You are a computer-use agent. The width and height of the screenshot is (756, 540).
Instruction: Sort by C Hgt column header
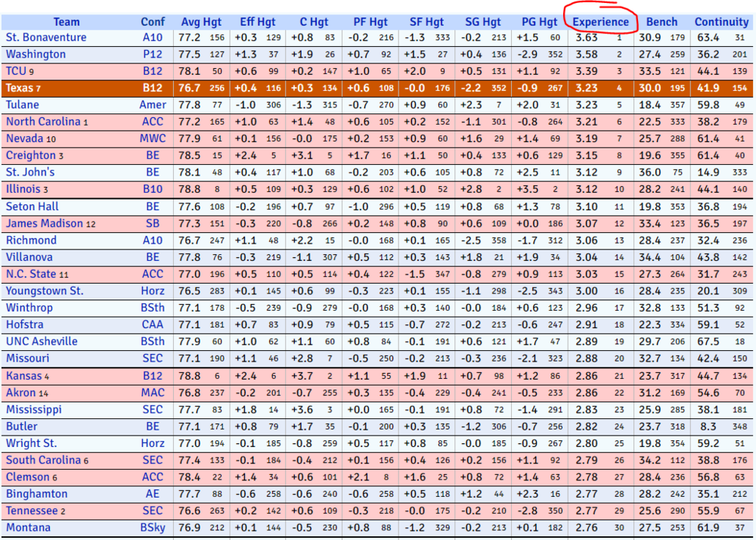point(314,22)
